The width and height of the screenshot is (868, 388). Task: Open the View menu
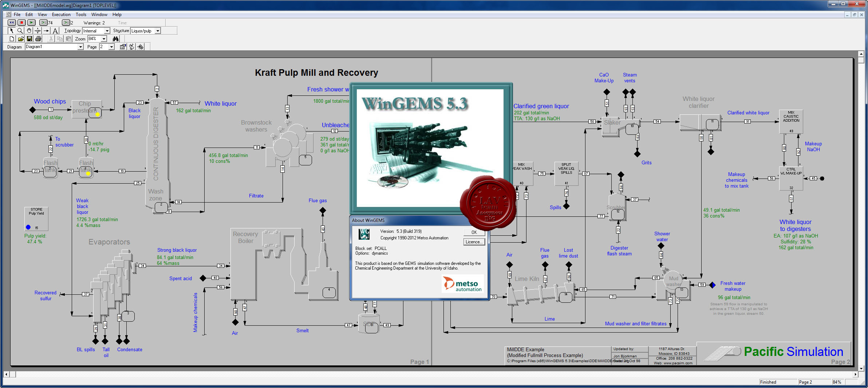pyautogui.click(x=42, y=15)
